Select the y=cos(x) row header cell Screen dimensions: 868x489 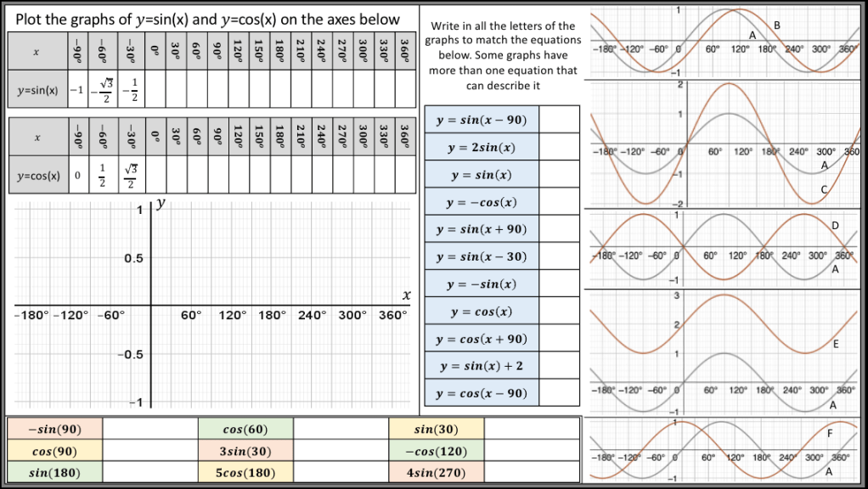36,177
